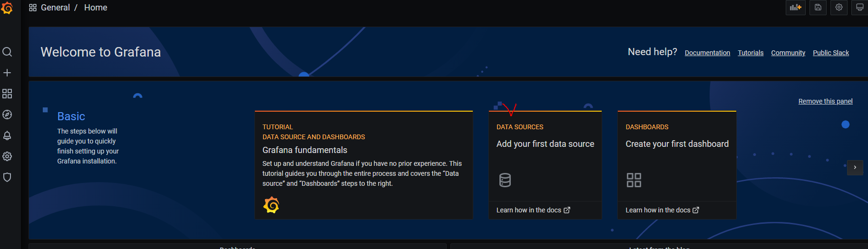Viewport: 868px width, 249px height.
Task: Click the TUTORIAL label in tutorial card
Action: pos(278,127)
